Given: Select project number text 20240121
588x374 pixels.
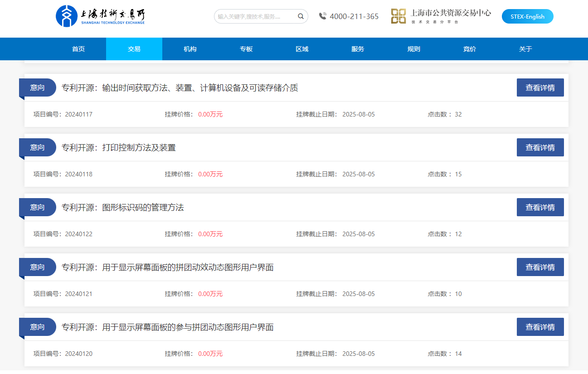Looking at the screenshot, I should click(79, 294).
